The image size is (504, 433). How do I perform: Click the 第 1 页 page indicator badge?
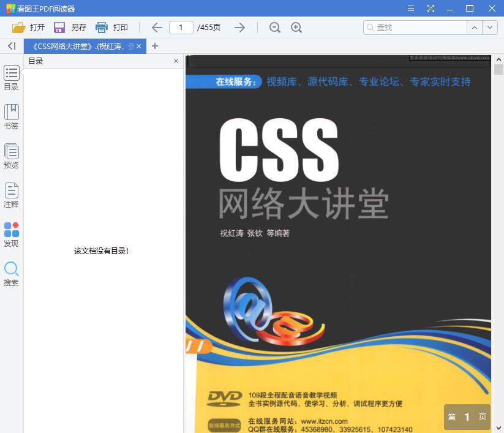(467, 417)
